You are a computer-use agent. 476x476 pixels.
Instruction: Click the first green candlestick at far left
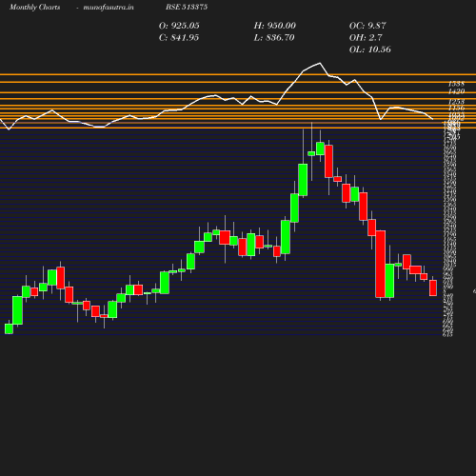9,328
